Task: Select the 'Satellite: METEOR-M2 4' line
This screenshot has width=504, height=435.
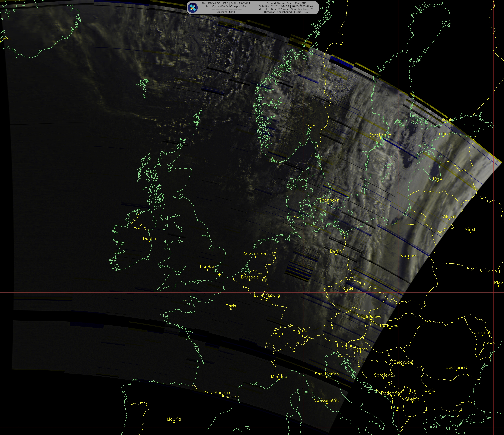Action: [286, 6]
